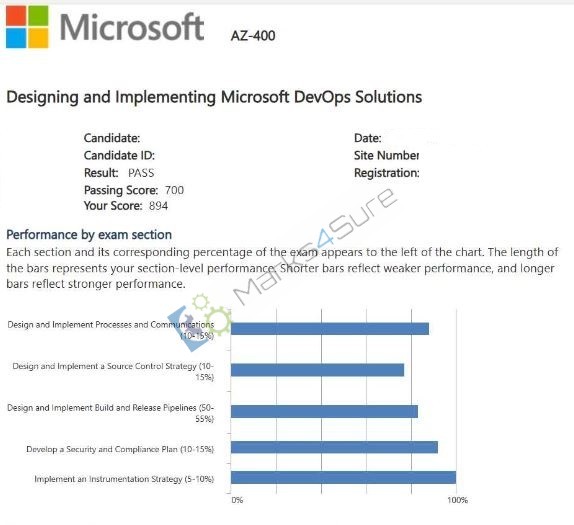
Task: Click the Date field label
Action: coord(368,138)
